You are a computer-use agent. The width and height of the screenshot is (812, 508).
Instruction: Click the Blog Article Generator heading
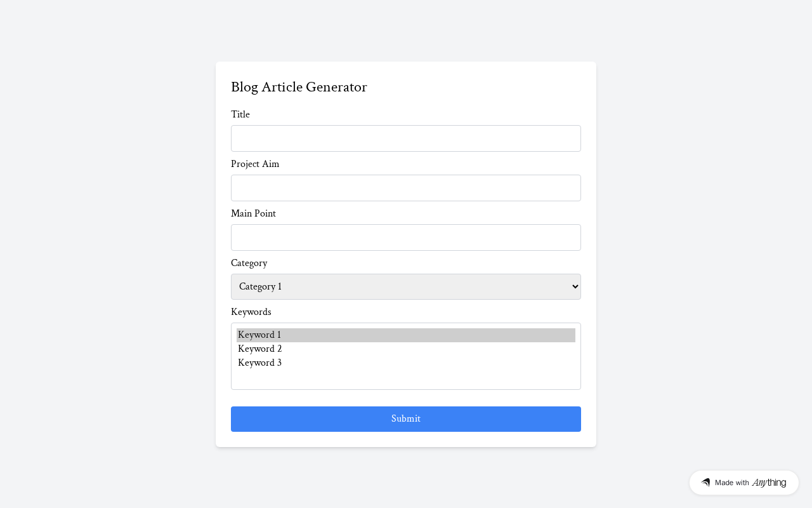click(x=299, y=87)
